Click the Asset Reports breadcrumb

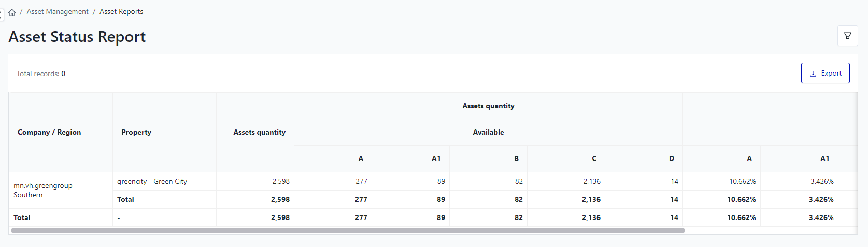(121, 11)
